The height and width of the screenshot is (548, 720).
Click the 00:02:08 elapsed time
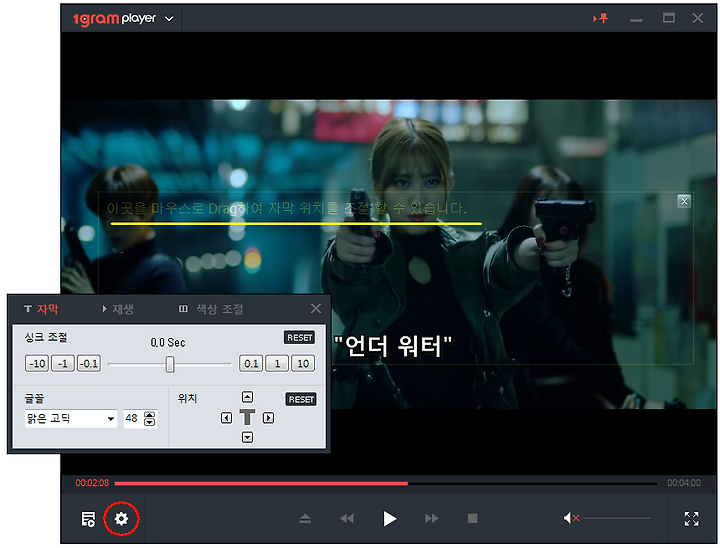point(92,483)
